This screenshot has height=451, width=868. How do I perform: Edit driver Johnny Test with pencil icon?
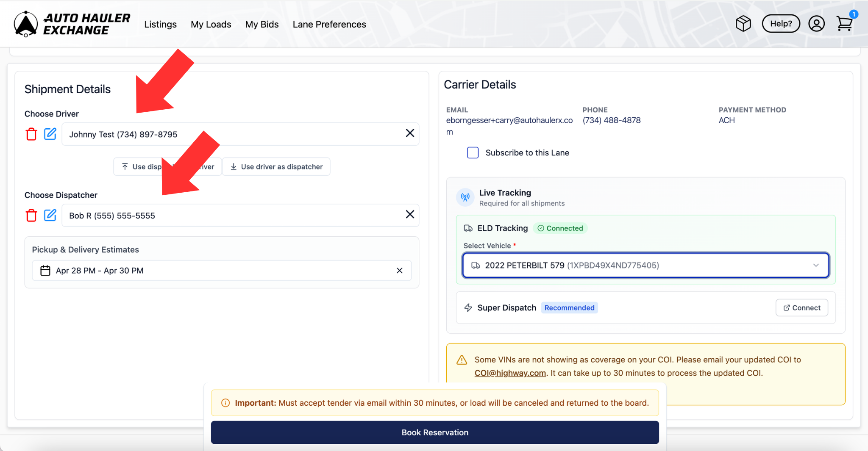pos(50,134)
